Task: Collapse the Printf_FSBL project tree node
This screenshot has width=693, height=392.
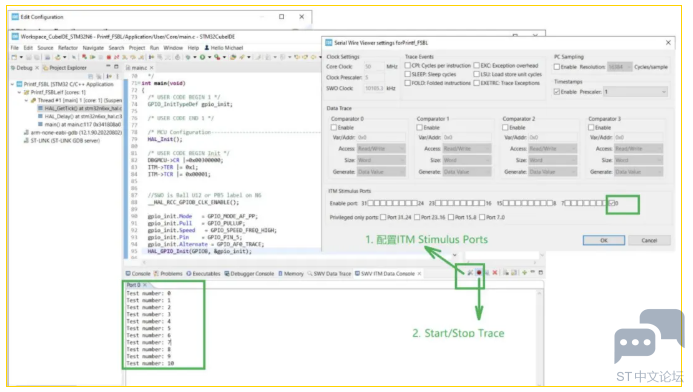Action: [x=13, y=84]
